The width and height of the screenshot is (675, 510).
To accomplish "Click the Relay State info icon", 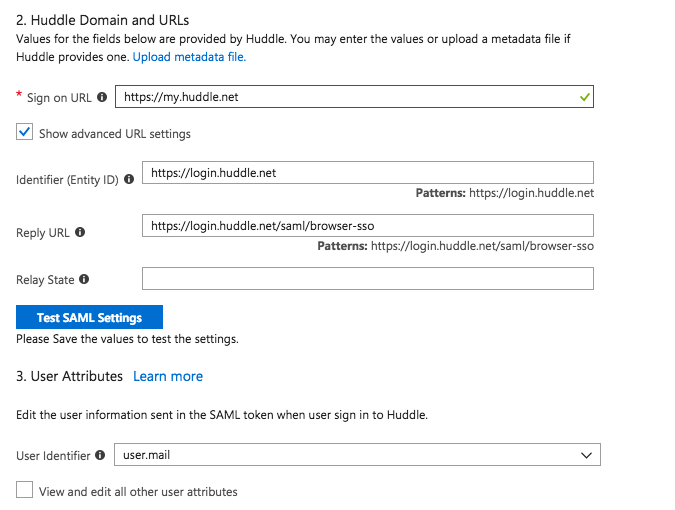I will (84, 280).
